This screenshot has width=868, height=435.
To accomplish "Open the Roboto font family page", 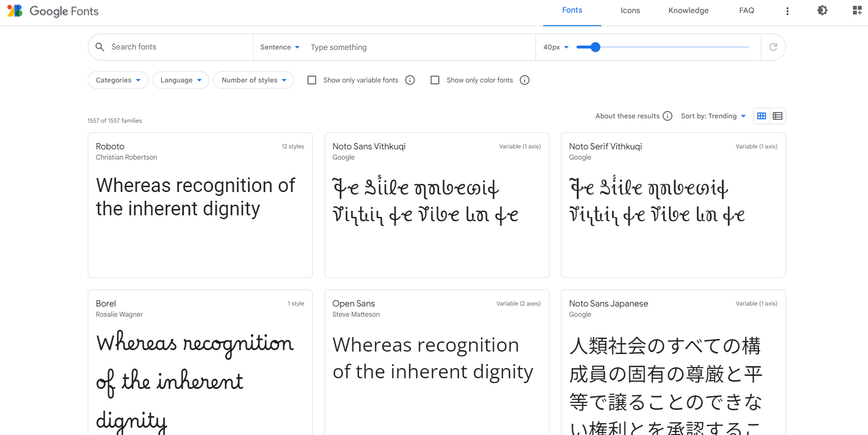I will click(110, 146).
